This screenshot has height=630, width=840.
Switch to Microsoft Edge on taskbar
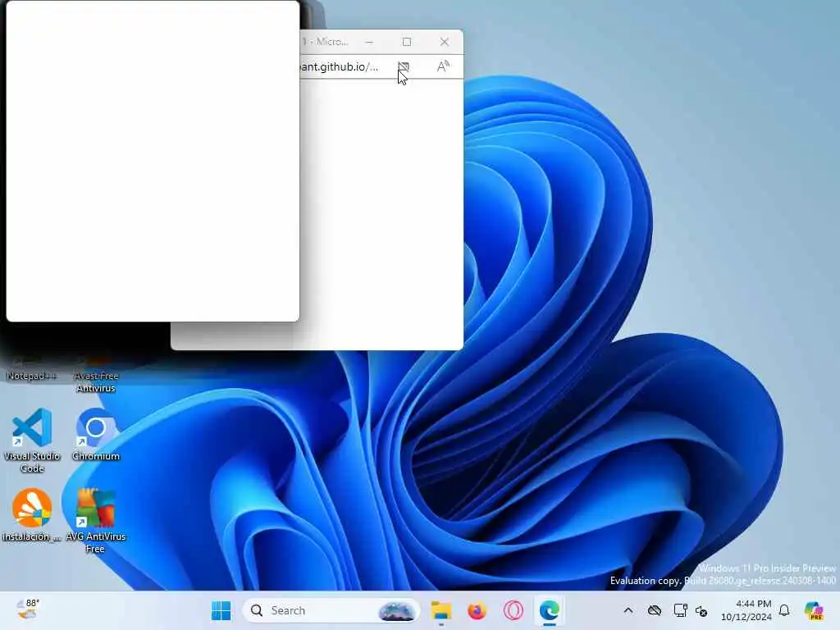(x=549, y=610)
